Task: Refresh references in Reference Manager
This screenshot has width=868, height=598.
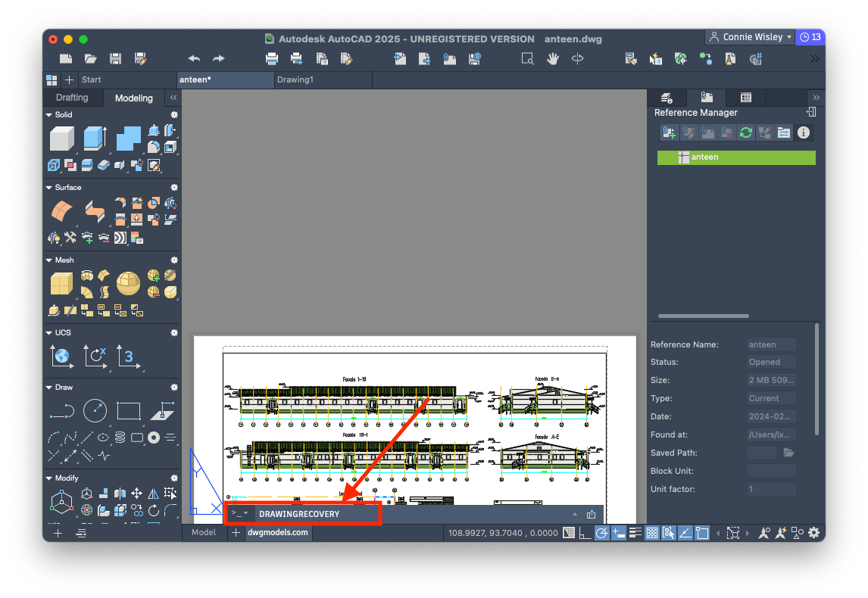Action: [745, 132]
